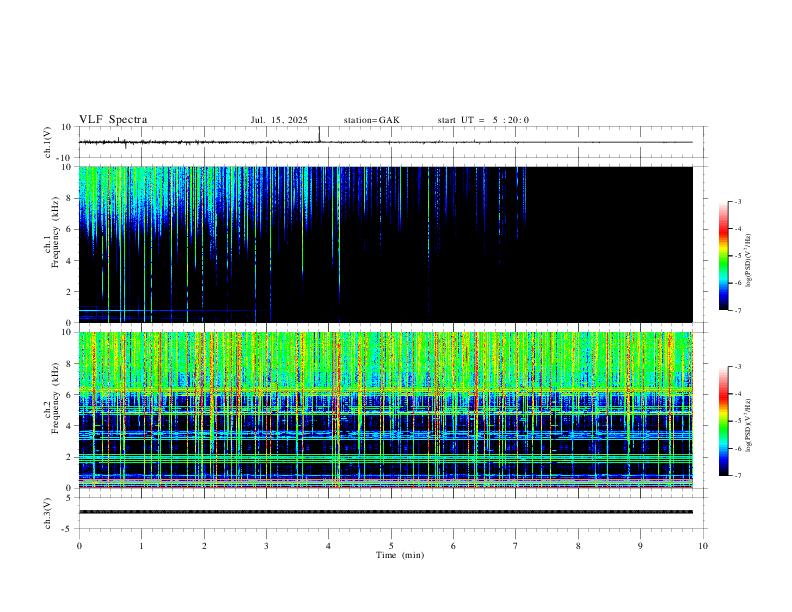The image size is (792, 612).
Task: Click time axis tick label '0'
Action: pos(79,546)
